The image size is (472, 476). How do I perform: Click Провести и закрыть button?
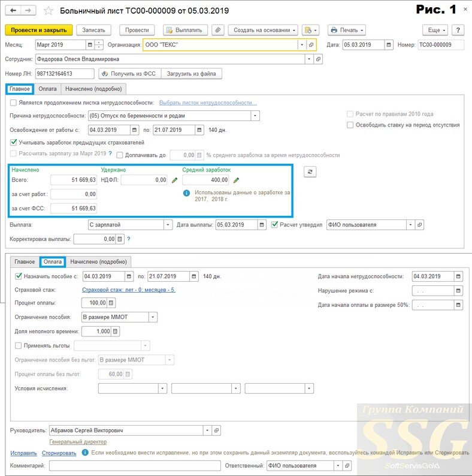39,30
